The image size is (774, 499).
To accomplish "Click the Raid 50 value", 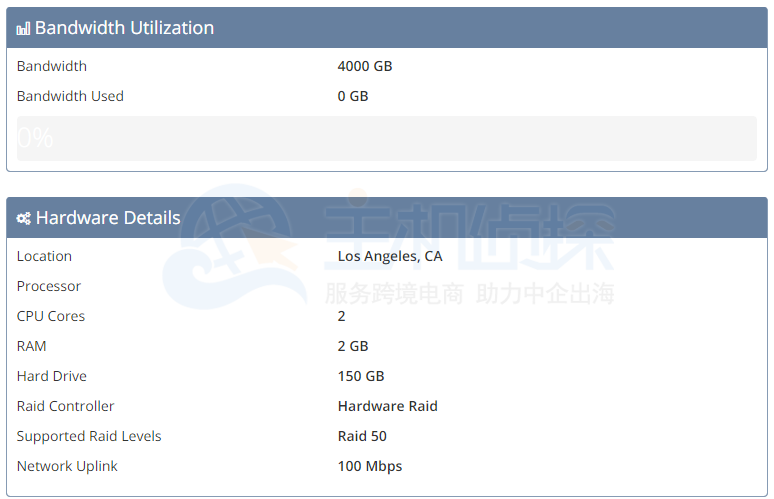I will pyautogui.click(x=362, y=436).
